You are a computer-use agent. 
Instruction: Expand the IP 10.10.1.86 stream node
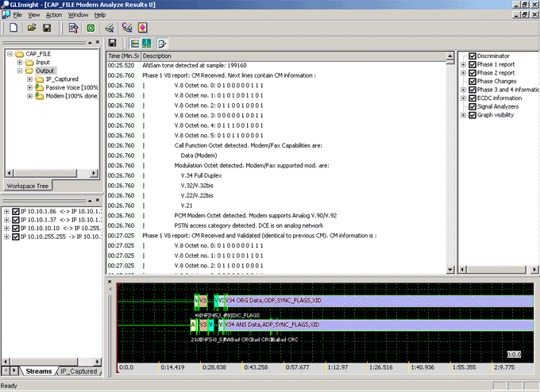point(6,211)
